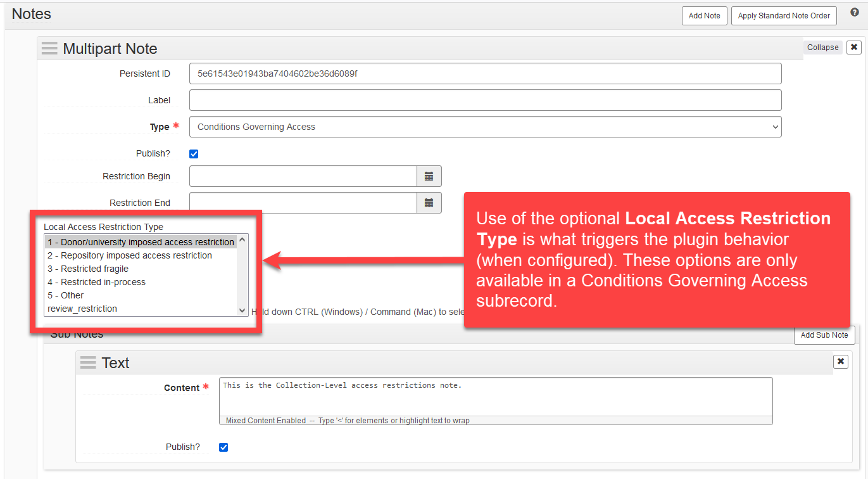Toggle the Text sub note Publish checkbox

click(x=223, y=447)
